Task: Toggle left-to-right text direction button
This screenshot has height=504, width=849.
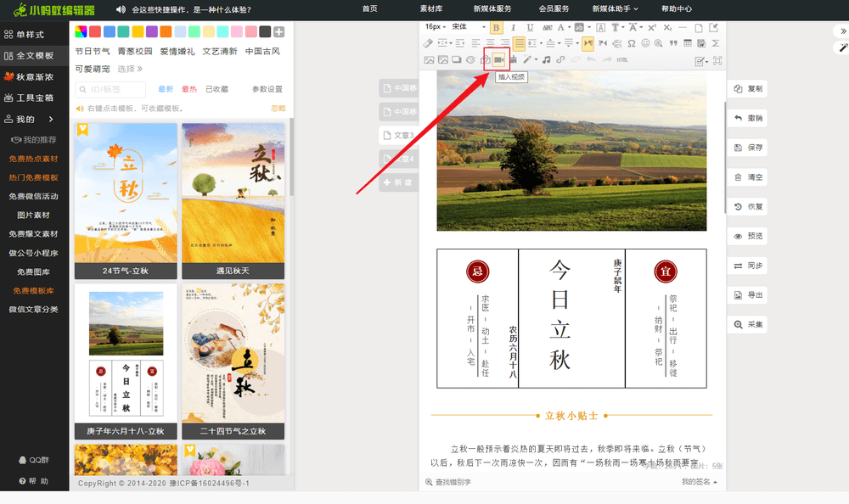Action: click(588, 43)
